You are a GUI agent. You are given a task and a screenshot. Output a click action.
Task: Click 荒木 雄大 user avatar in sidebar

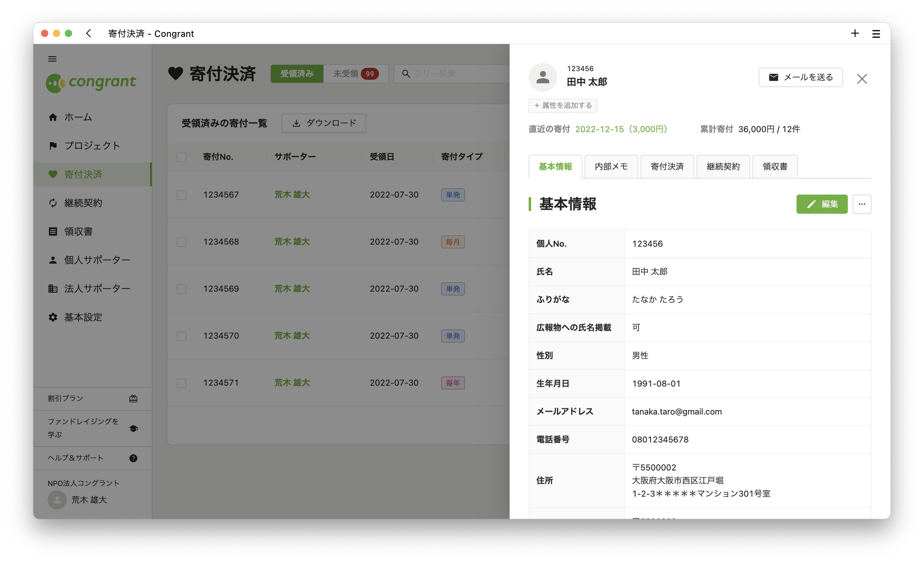pyautogui.click(x=57, y=500)
